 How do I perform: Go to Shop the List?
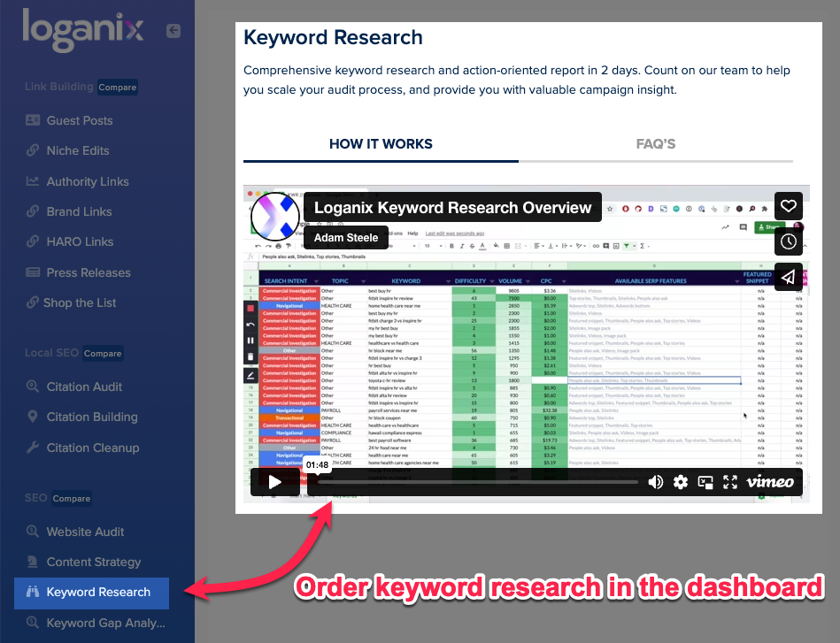80,302
